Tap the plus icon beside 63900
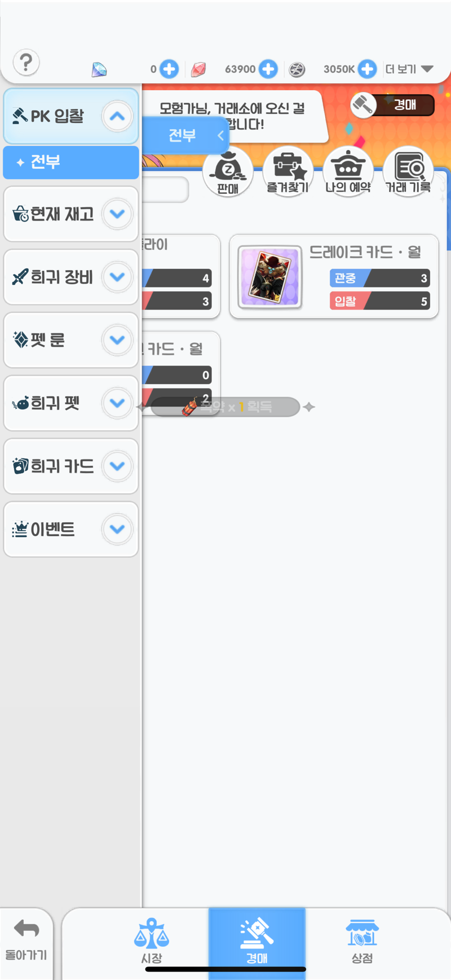 coord(268,69)
